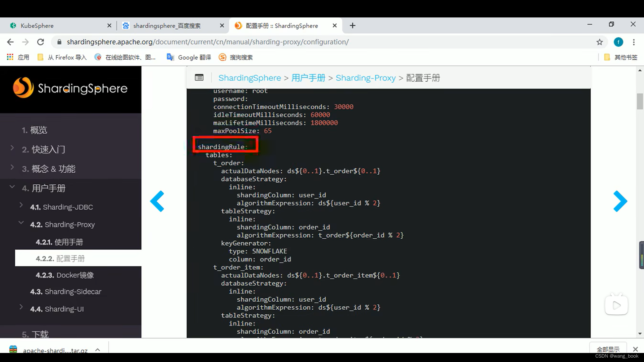Open 1. 概览 in sidebar

tap(34, 130)
